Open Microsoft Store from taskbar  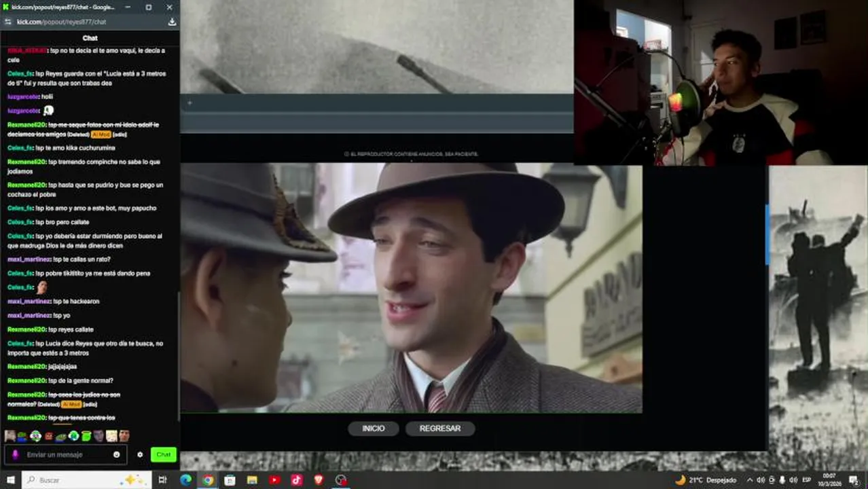pos(230,480)
